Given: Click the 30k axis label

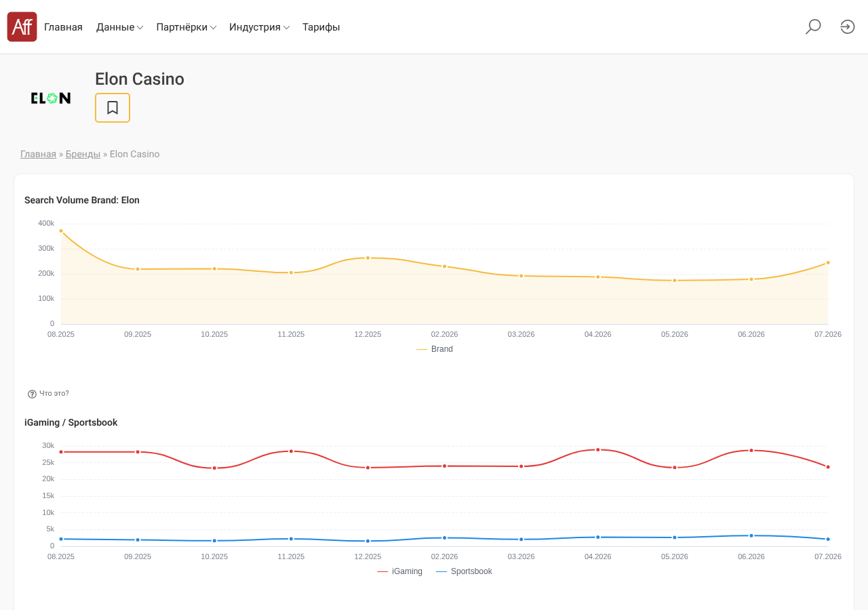Looking at the screenshot, I should point(48,446).
